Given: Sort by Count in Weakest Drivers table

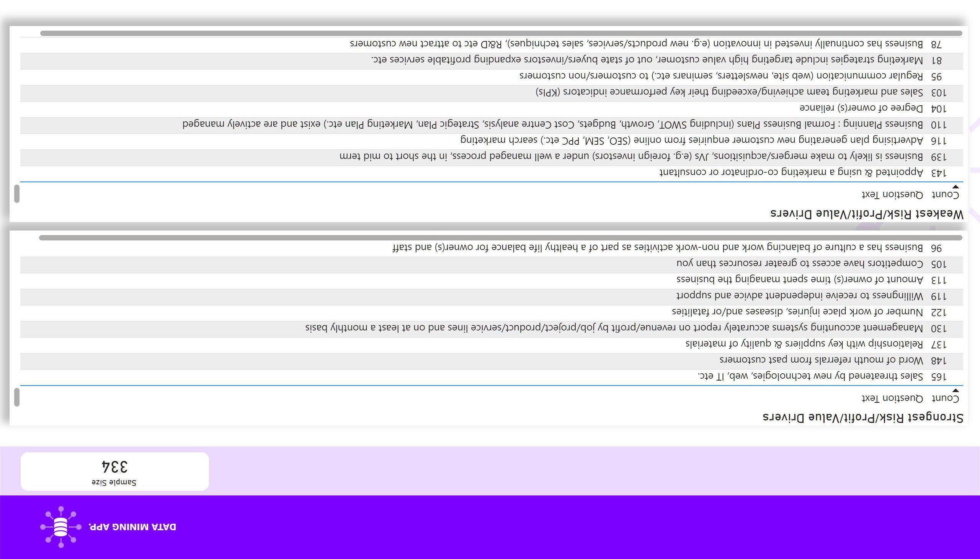Looking at the screenshot, I should click(946, 195).
